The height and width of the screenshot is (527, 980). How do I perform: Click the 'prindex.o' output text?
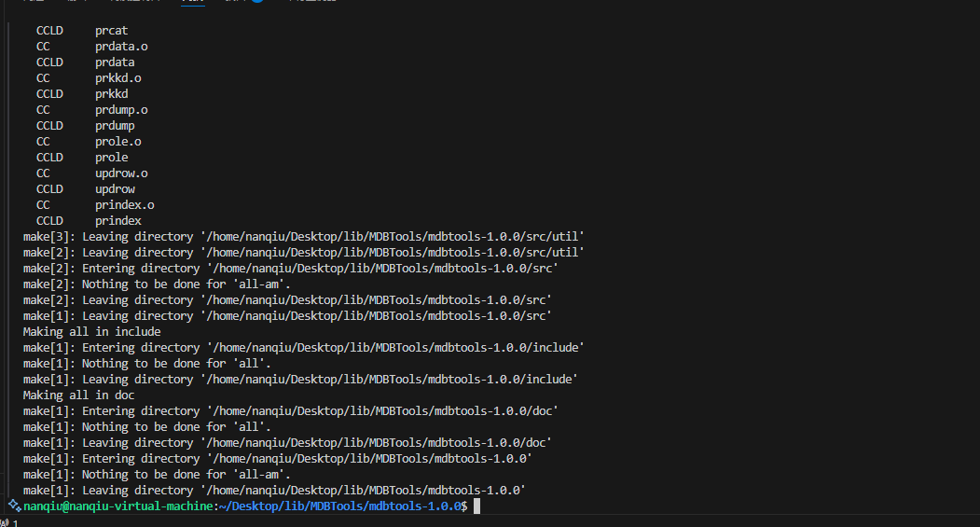(x=124, y=205)
